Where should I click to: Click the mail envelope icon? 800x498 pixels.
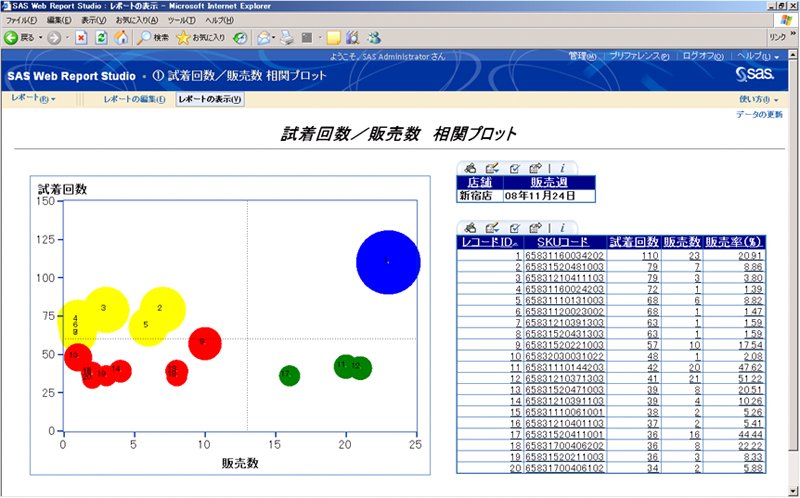click(263, 38)
